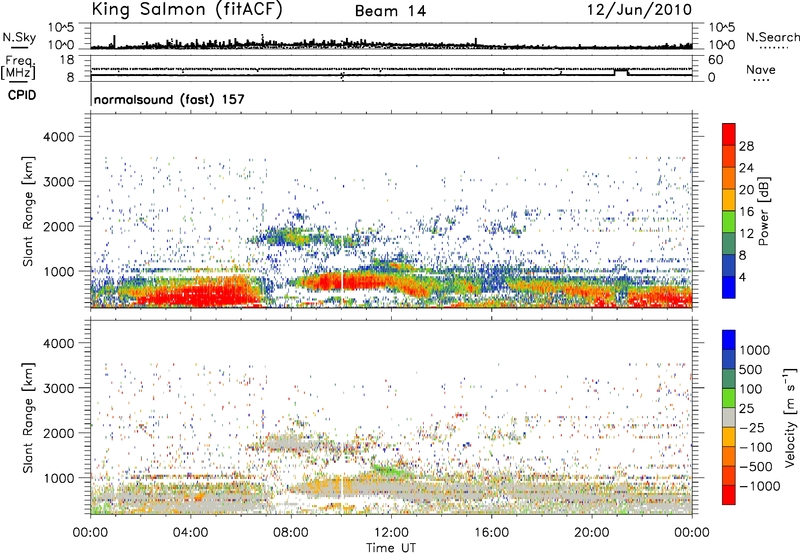800x554 pixels.
Task: Click the Velocity [m s-1] colorbar title
Action: click(x=790, y=417)
